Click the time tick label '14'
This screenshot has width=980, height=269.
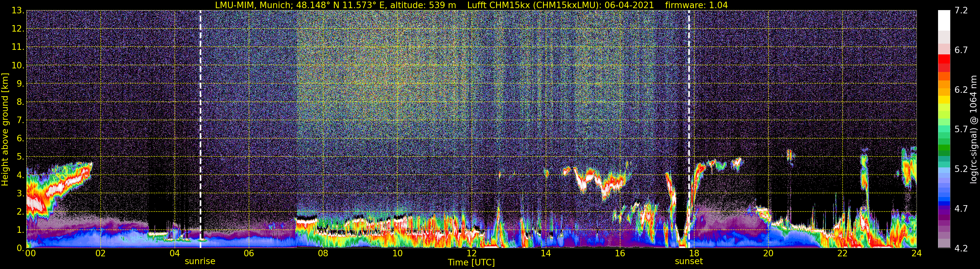[545, 253]
